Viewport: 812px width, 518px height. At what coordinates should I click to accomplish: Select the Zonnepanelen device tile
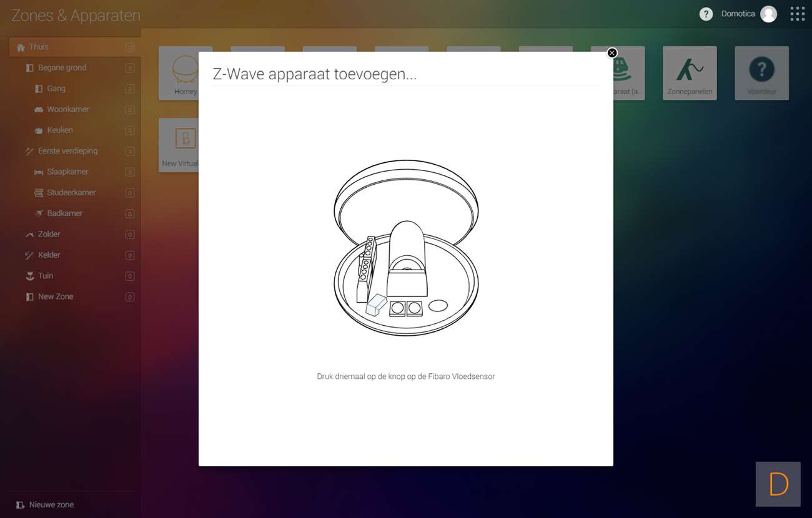(690, 73)
